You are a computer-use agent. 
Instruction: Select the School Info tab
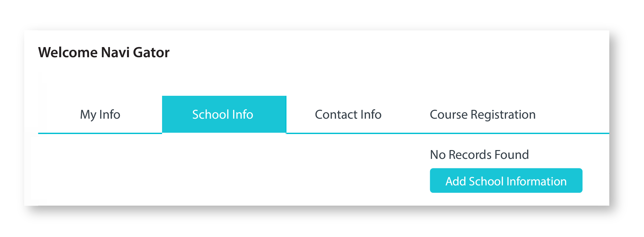click(224, 115)
